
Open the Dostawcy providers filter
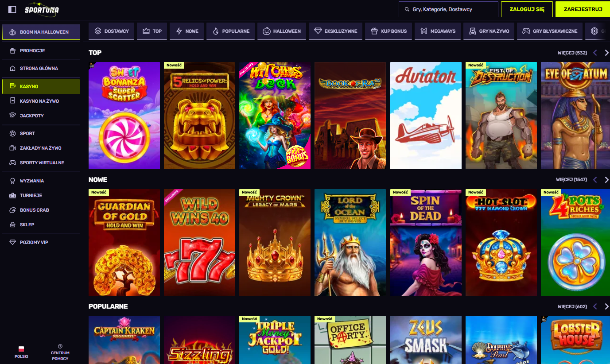tap(112, 31)
